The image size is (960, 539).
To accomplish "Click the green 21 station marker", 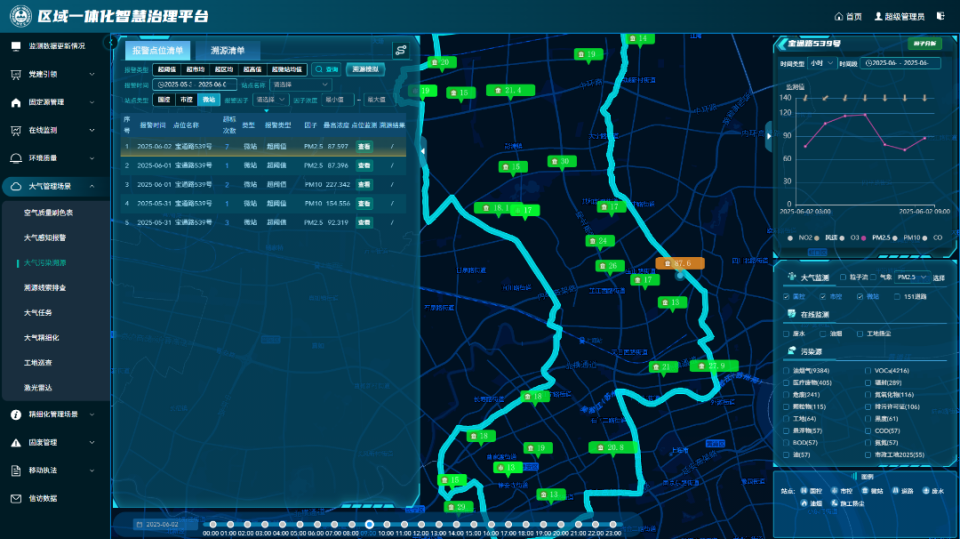I will [x=663, y=367].
